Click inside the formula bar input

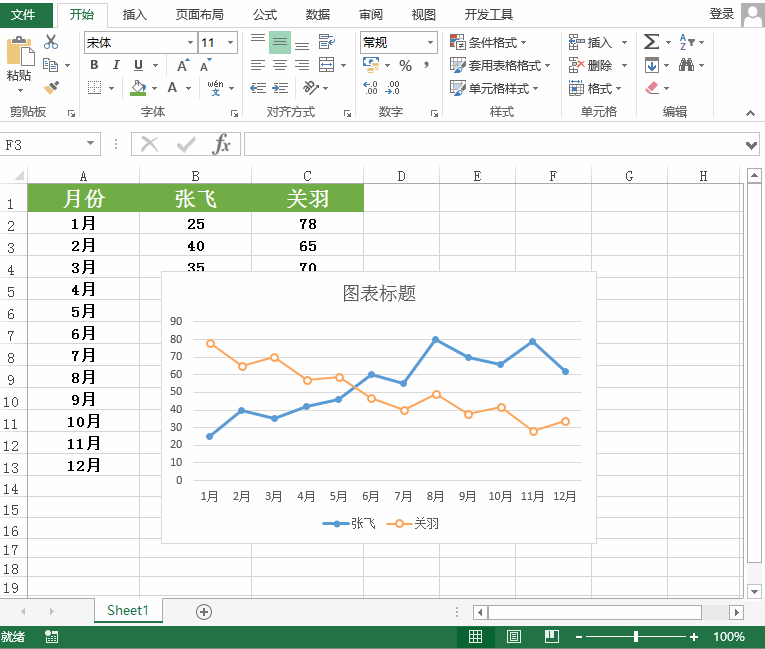[x=494, y=144]
